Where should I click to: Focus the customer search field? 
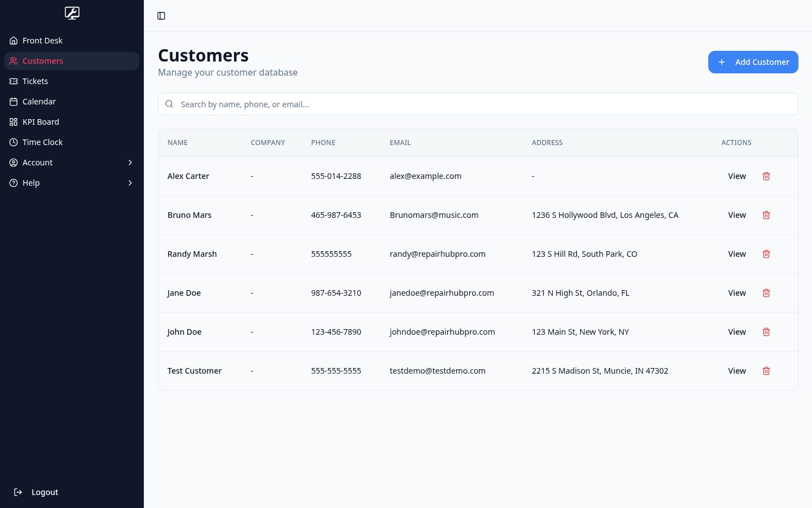tap(478, 104)
